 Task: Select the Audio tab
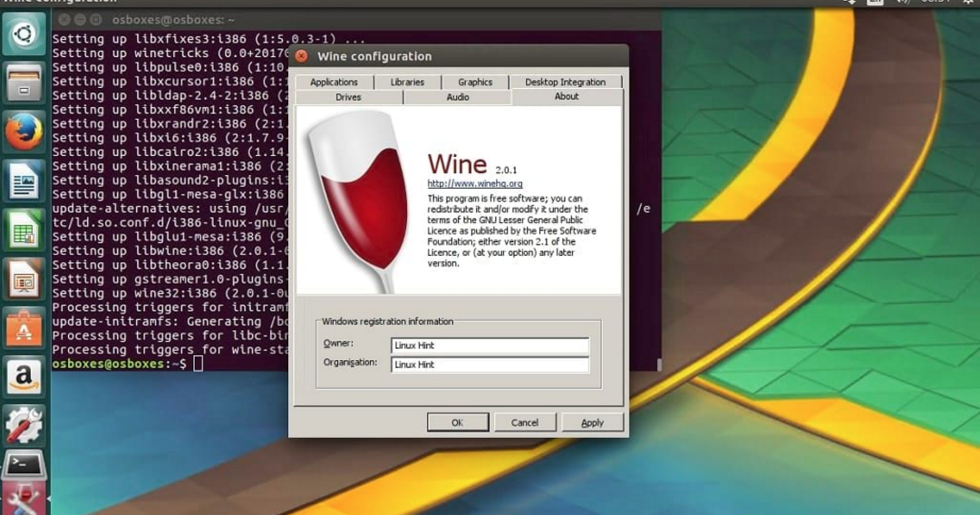click(x=458, y=97)
